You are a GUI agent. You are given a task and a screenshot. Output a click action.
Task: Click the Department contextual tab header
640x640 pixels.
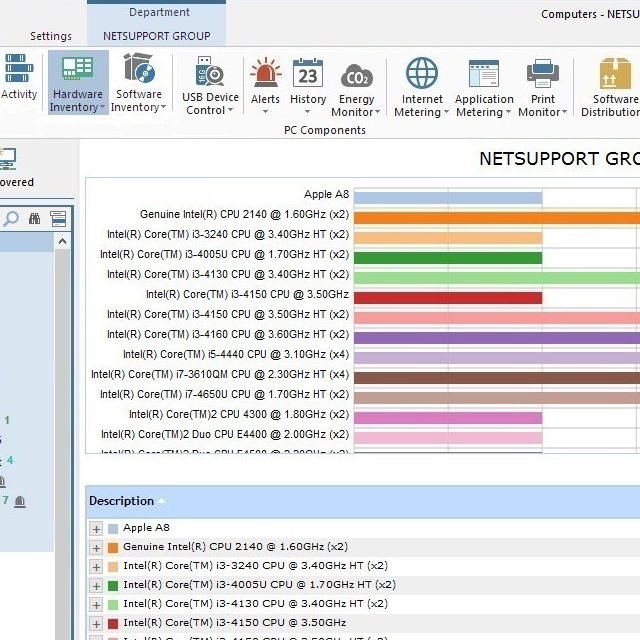click(159, 12)
